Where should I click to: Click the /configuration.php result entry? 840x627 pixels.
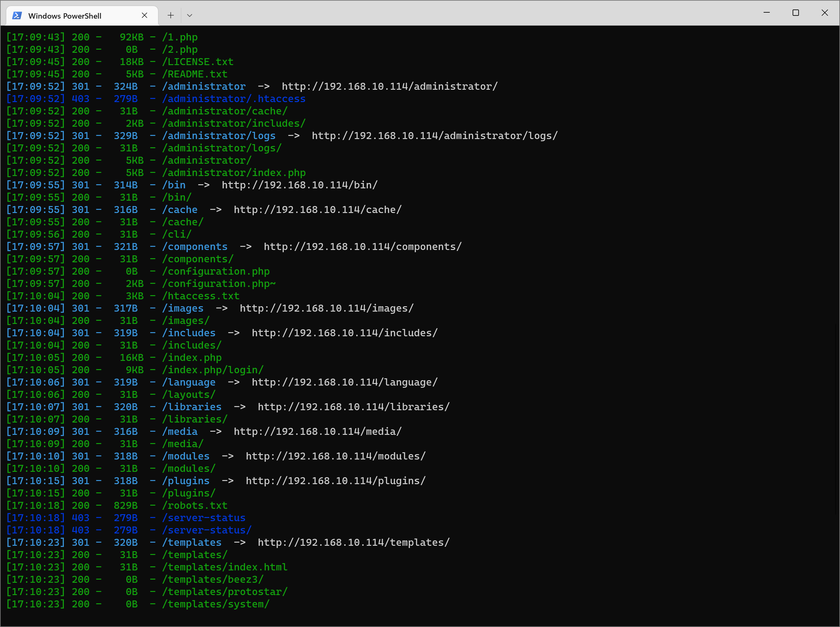click(x=216, y=271)
